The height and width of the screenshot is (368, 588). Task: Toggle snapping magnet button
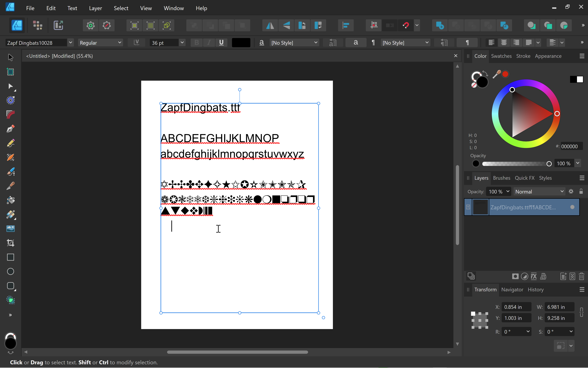406,25
